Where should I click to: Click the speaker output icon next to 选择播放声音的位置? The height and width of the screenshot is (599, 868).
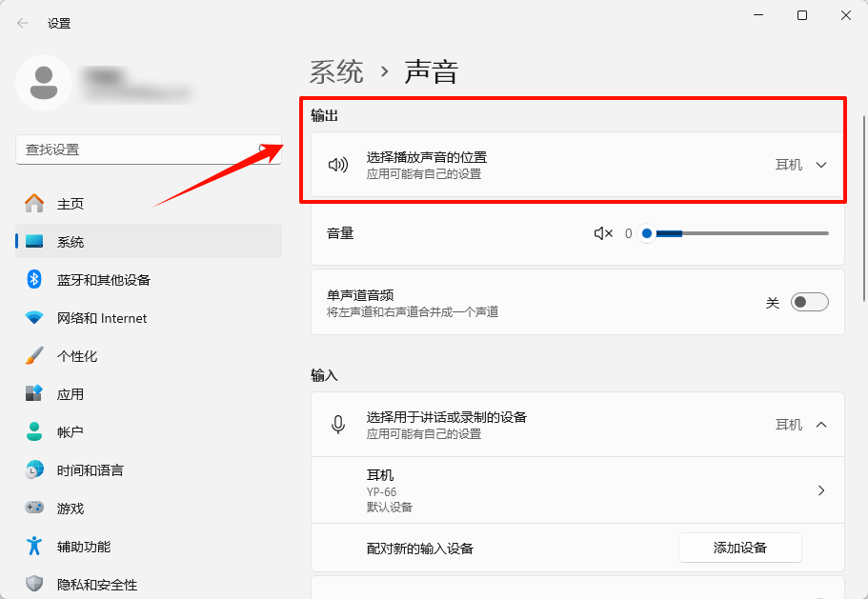click(339, 163)
